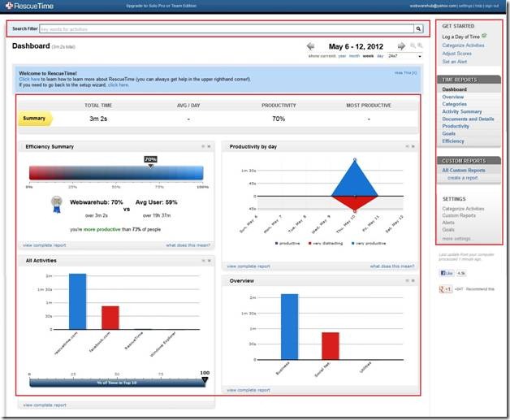Show current day view
The image size is (510, 420).
(x=380, y=56)
